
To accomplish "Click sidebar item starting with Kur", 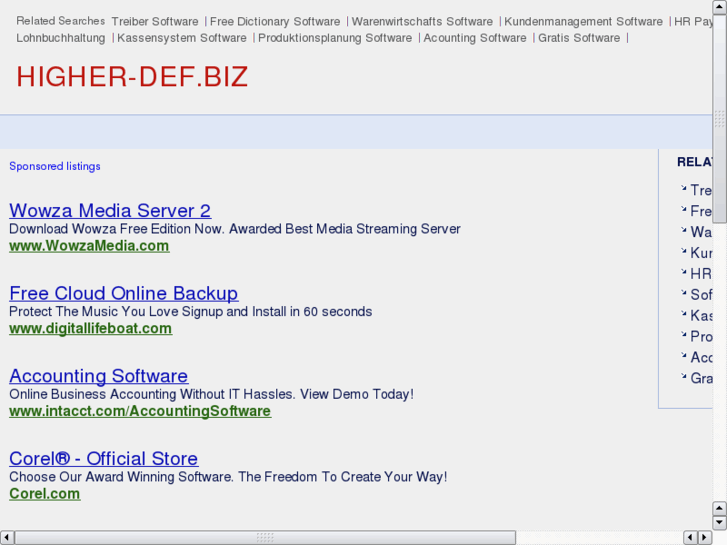I will click(x=701, y=253).
